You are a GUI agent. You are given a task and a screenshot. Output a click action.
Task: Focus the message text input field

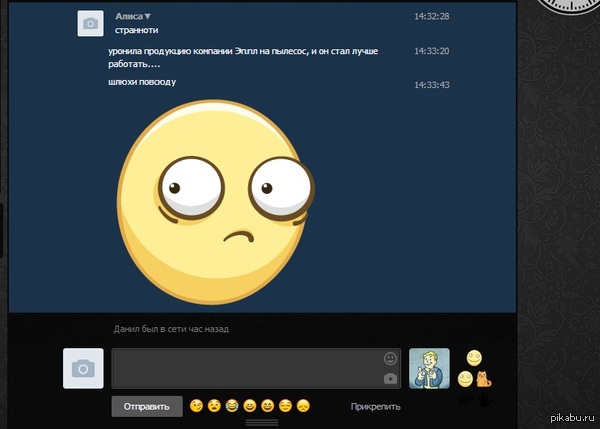(245, 368)
